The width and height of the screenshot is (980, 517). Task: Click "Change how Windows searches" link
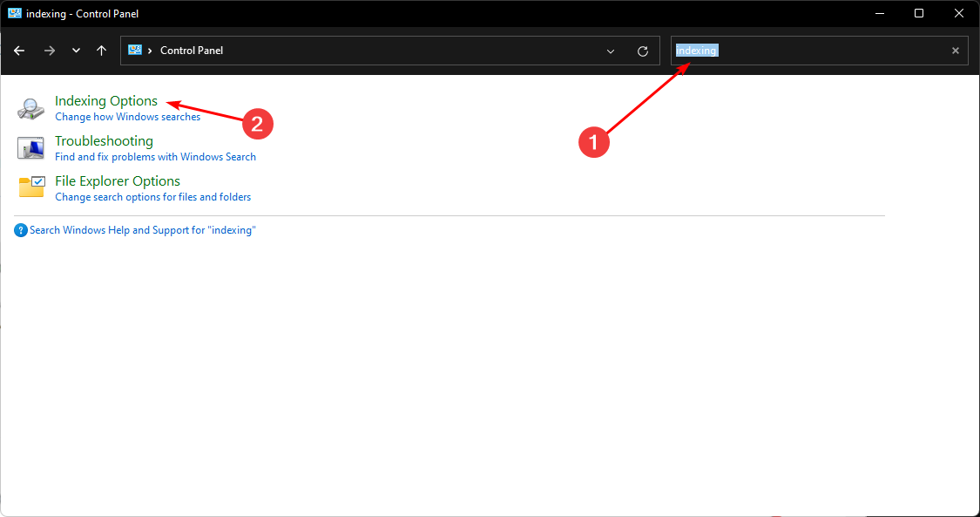pyautogui.click(x=127, y=117)
